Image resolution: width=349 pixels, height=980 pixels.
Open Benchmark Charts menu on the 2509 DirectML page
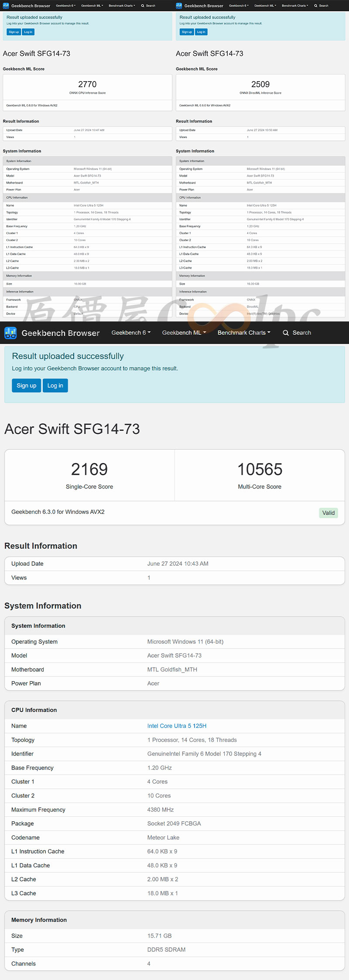[x=295, y=6]
